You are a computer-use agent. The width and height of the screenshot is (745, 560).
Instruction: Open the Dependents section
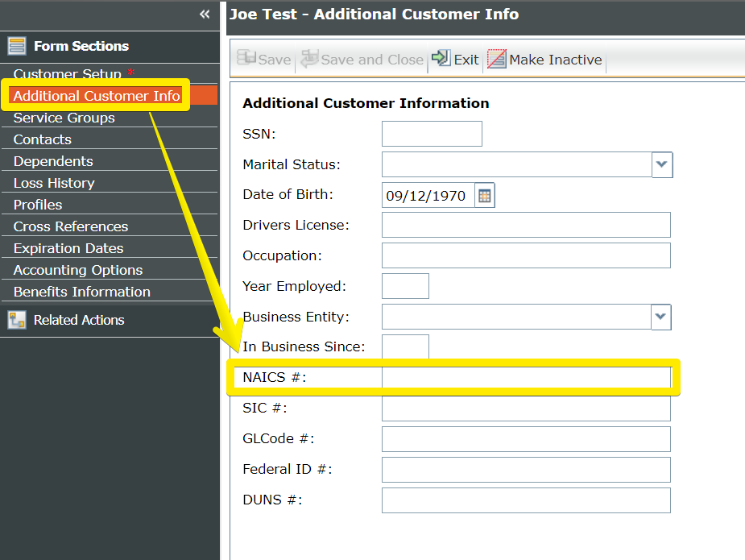[x=53, y=161]
